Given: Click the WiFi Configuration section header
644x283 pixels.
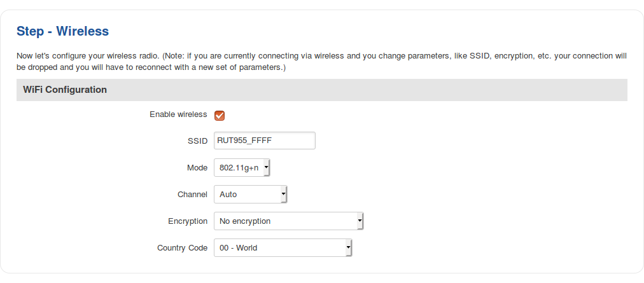Looking at the screenshot, I should click(65, 90).
